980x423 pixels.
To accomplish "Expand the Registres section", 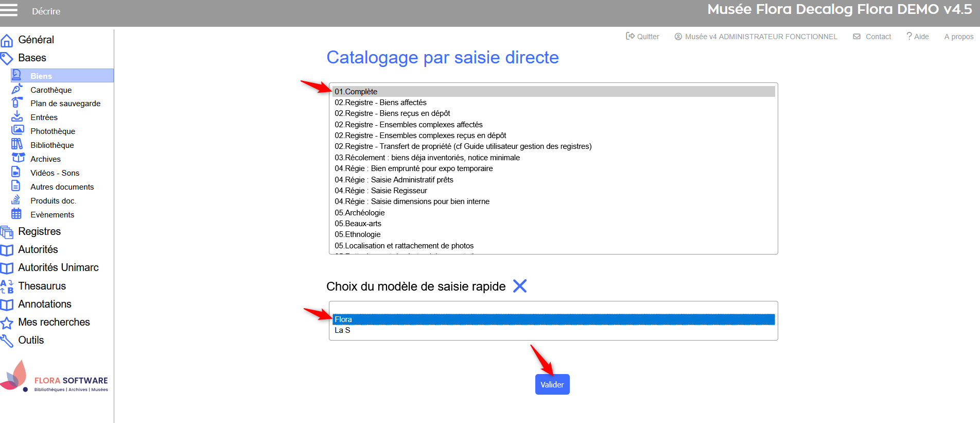I will (x=39, y=231).
